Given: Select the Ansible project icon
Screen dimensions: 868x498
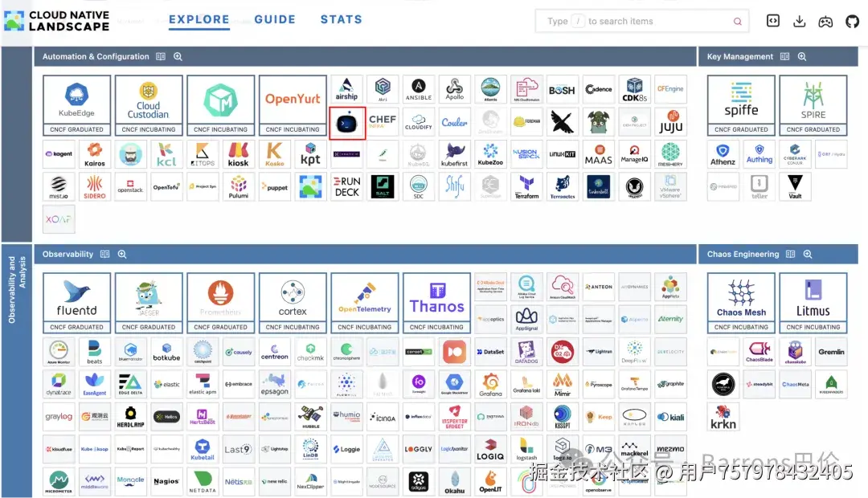Looking at the screenshot, I should 419,89.
